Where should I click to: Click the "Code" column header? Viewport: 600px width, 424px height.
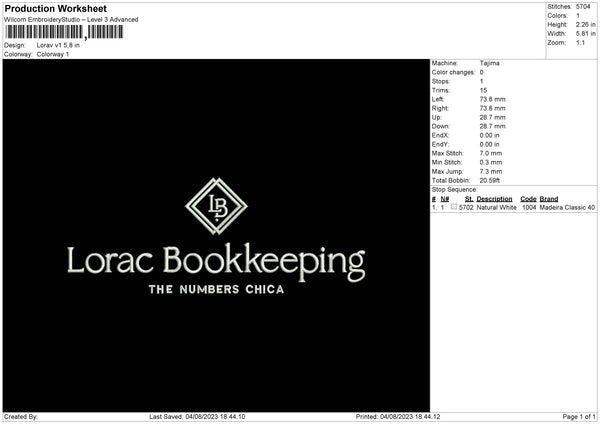click(528, 199)
